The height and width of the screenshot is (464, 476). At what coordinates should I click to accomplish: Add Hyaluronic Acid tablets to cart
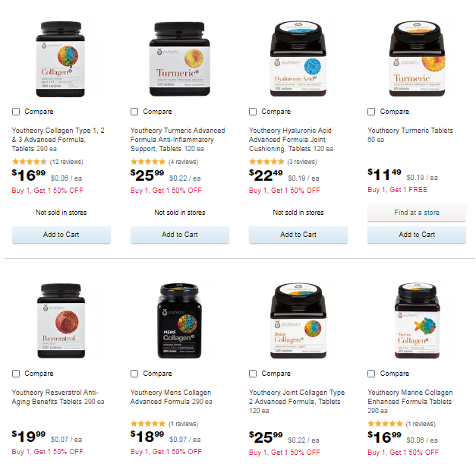pos(298,235)
